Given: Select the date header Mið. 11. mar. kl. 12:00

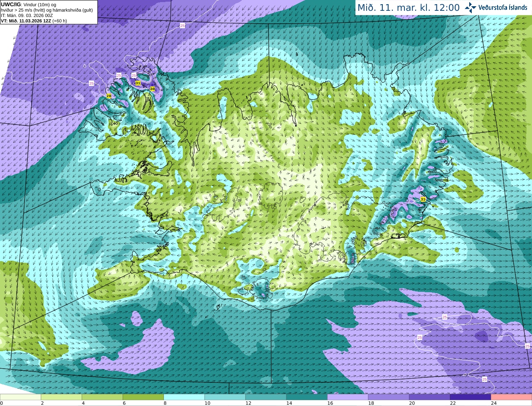Looking at the screenshot, I should click(409, 7).
